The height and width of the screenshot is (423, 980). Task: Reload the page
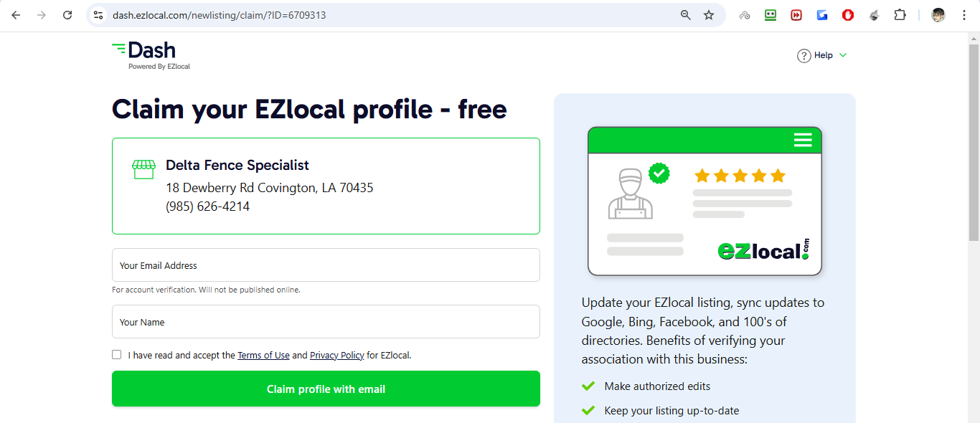67,15
